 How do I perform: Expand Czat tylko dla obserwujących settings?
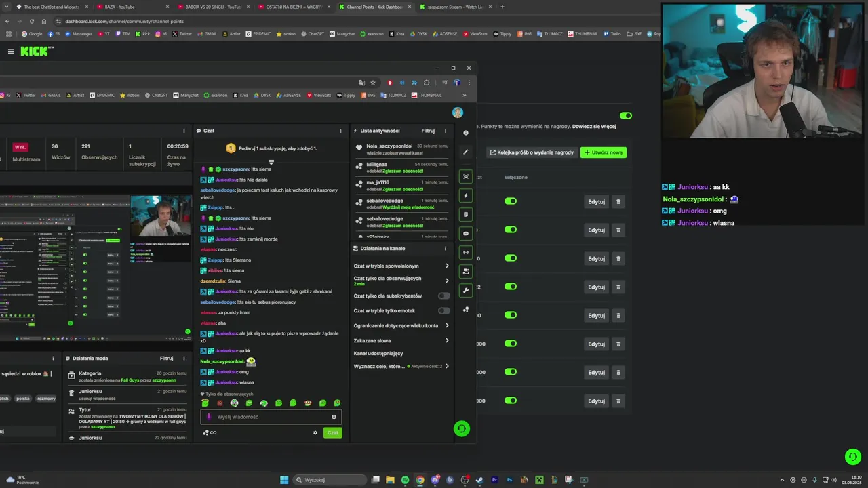point(401,281)
